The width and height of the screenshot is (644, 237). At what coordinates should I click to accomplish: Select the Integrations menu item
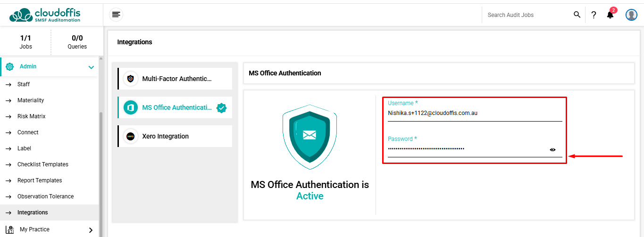tap(49, 212)
